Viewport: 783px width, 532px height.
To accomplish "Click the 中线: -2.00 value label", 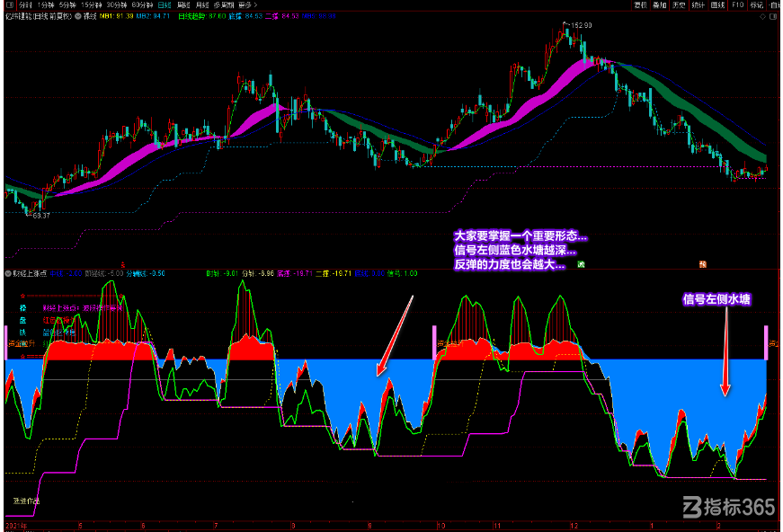I will pyautogui.click(x=66, y=273).
